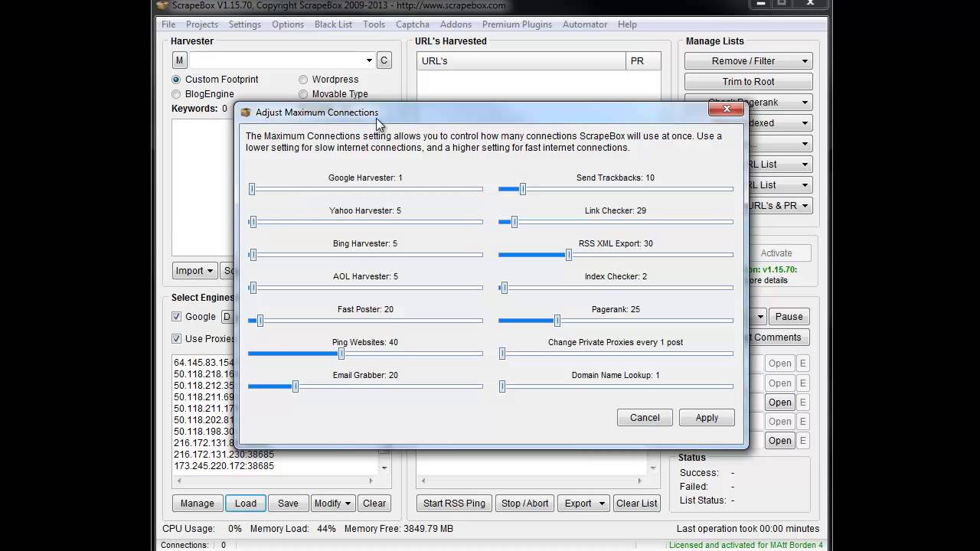Select the Custom Footprint radio button

pos(176,80)
